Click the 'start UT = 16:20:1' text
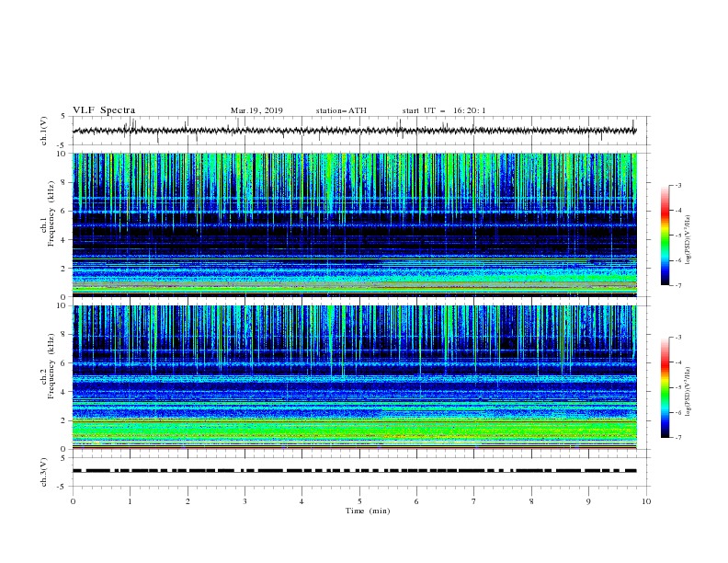 click(x=444, y=110)
